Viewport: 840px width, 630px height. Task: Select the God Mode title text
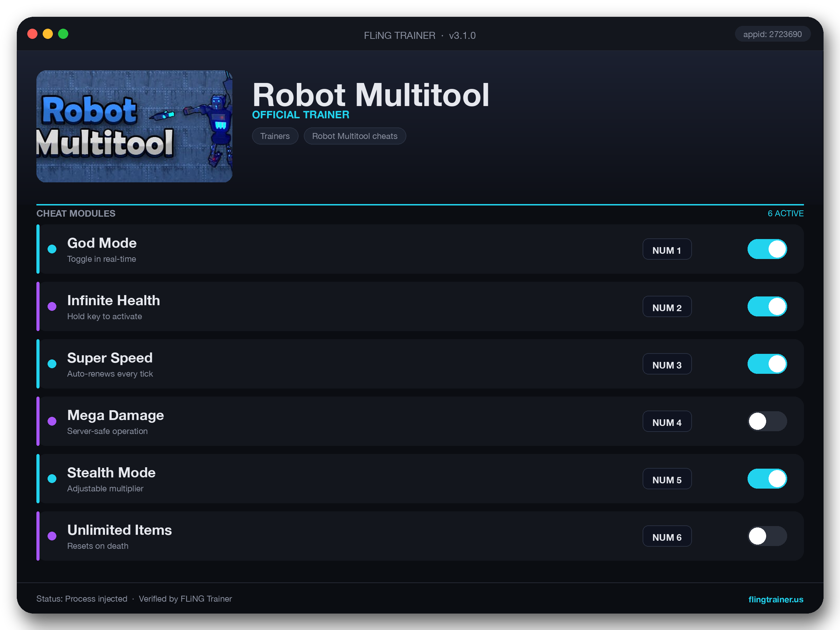click(102, 243)
